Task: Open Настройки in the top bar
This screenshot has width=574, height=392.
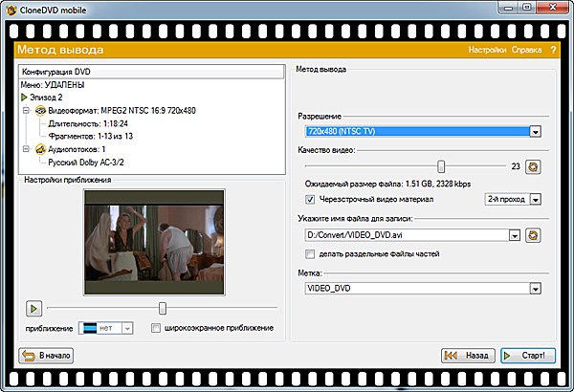Action: tap(486, 49)
